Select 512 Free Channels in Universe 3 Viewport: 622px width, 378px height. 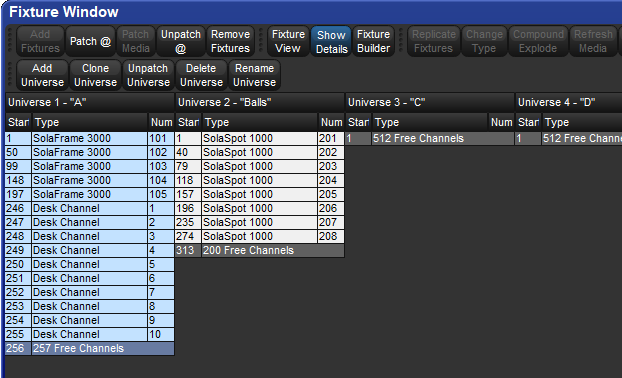430,138
